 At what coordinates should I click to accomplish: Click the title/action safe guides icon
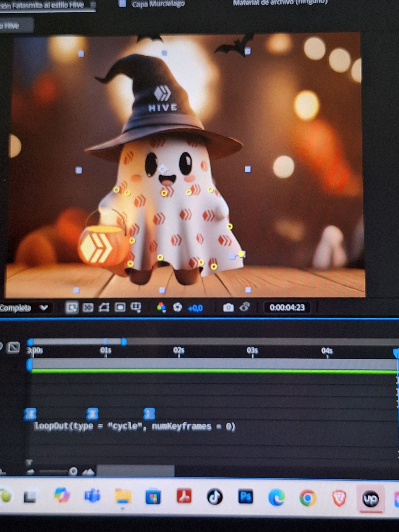[x=120, y=307]
